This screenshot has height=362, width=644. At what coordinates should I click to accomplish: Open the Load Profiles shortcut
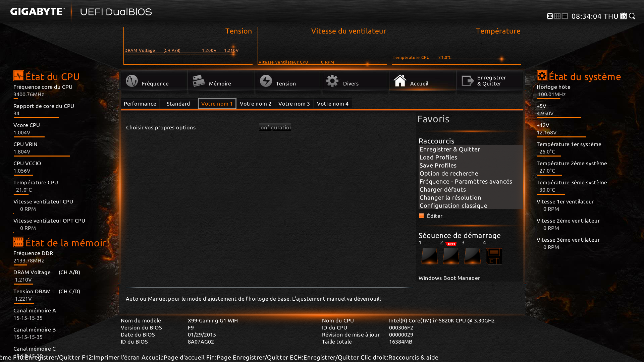click(471, 157)
